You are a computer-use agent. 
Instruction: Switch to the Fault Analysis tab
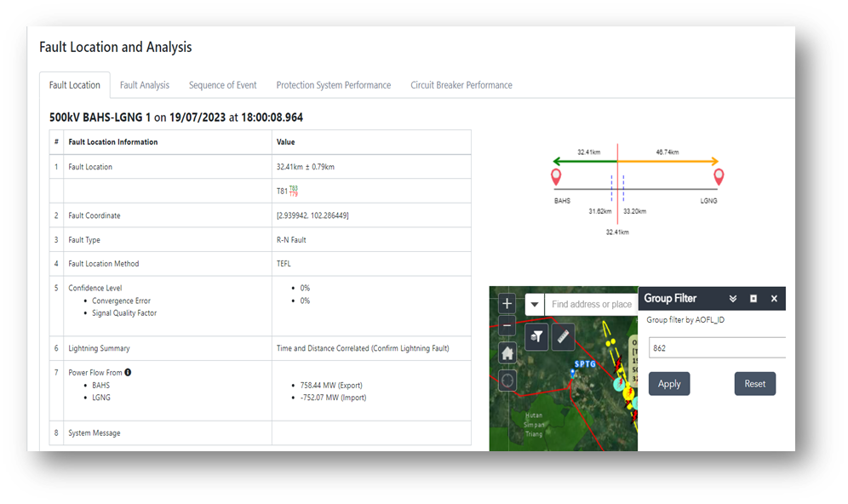pos(144,85)
